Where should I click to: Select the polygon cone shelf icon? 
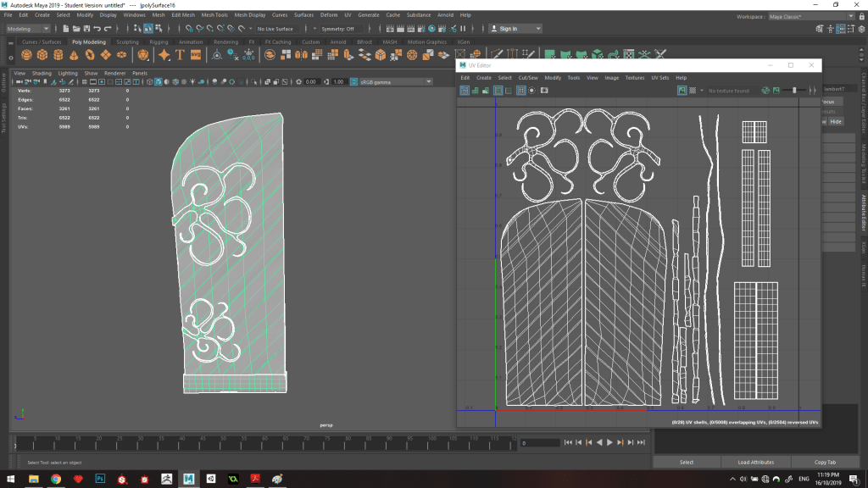click(75, 55)
